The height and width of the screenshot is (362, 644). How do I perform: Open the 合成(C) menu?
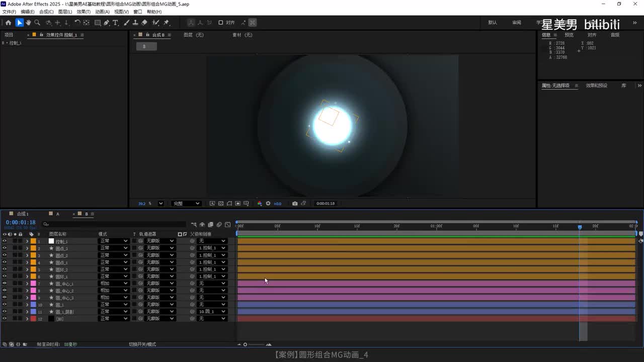[x=46, y=12]
